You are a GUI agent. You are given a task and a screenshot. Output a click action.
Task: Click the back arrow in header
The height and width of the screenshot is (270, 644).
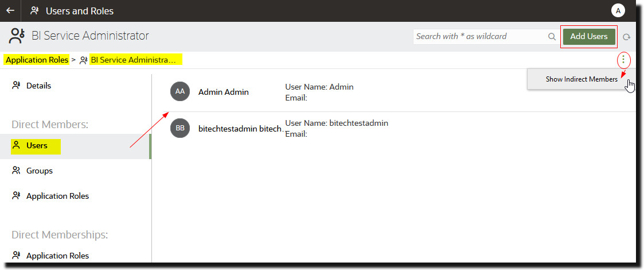pos(10,11)
